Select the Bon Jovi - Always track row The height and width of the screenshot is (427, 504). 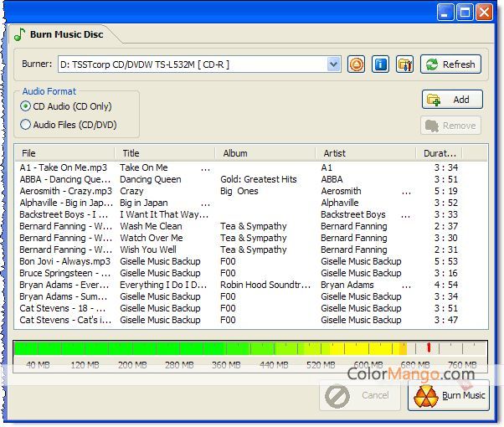pyautogui.click(x=65, y=261)
